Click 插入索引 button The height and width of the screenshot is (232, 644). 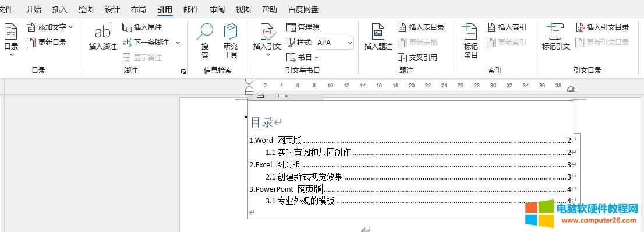[x=507, y=27]
